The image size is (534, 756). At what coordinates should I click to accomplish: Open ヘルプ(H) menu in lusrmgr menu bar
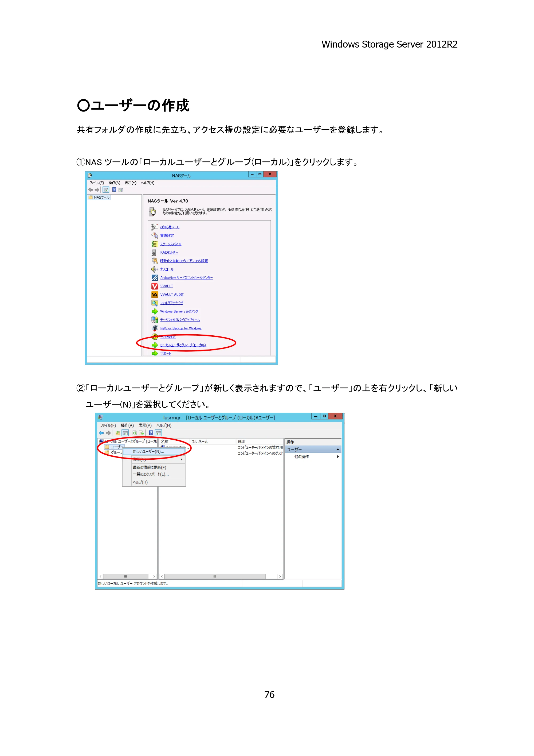pyautogui.click(x=164, y=425)
